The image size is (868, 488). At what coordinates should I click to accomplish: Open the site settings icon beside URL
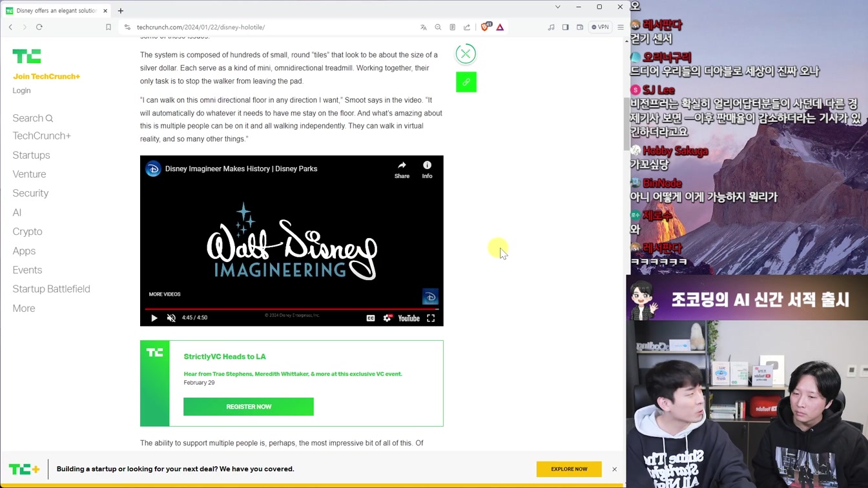[x=127, y=27]
